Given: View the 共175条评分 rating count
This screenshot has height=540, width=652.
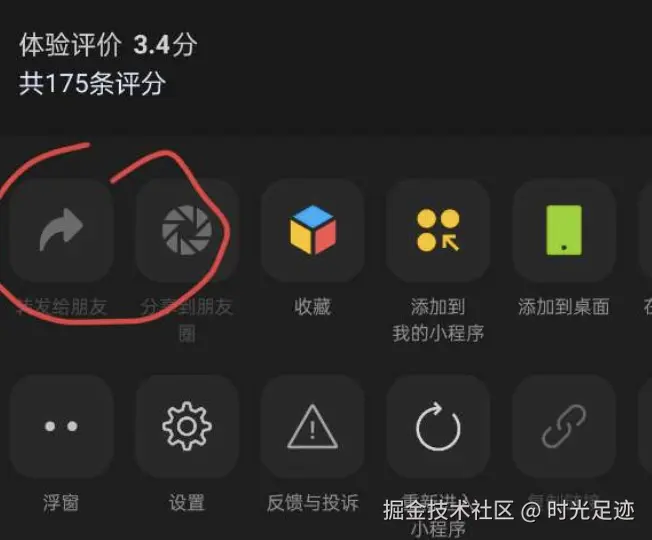Looking at the screenshot, I should coord(92,84).
